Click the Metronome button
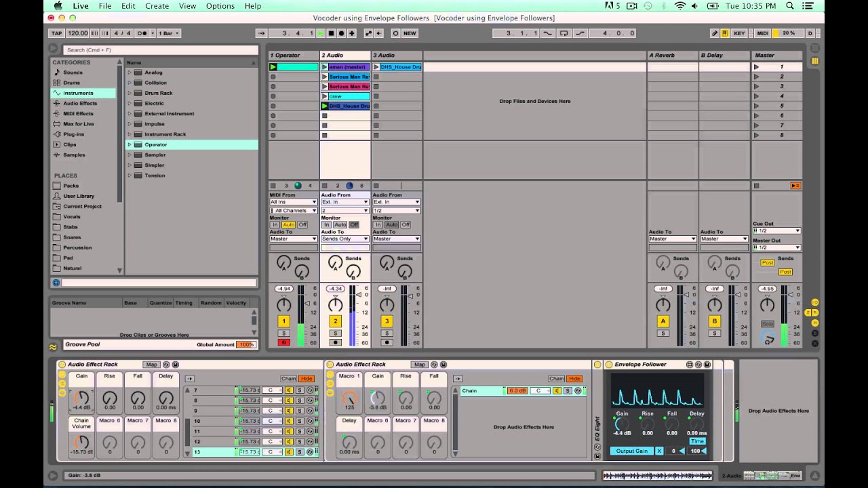Viewport: 868px width, 488px height. click(x=142, y=33)
